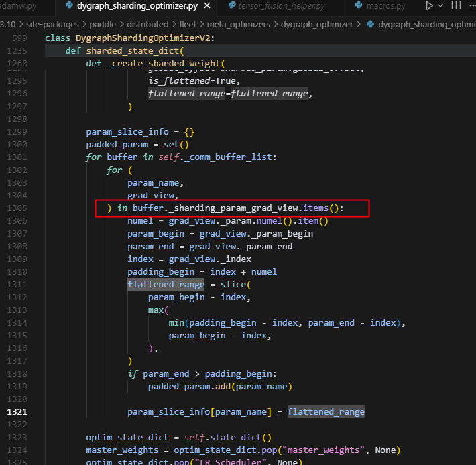Switch to the macros.py tab
This screenshot has width=476, height=465.
click(384, 7)
